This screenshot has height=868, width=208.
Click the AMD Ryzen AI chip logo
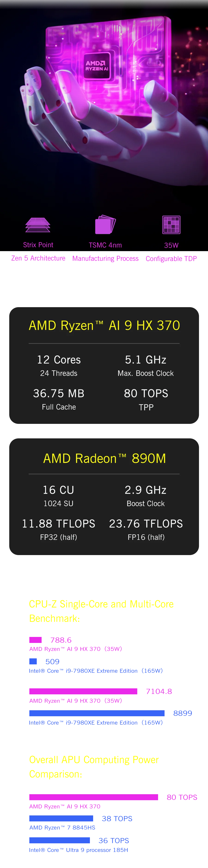(x=97, y=66)
